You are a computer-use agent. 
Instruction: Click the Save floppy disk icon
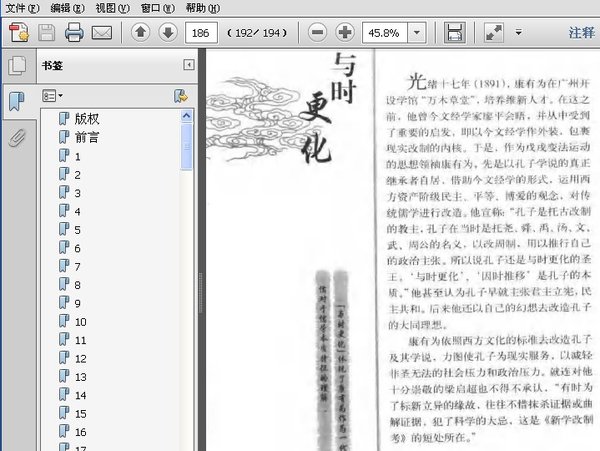(x=47, y=33)
